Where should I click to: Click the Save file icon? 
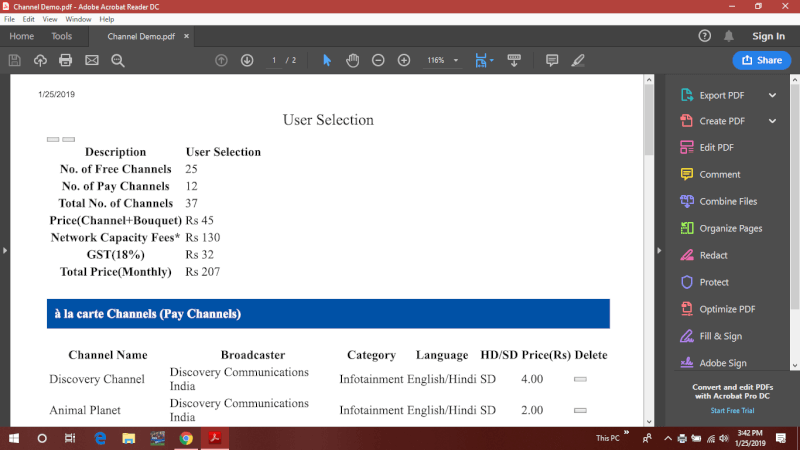click(x=14, y=60)
